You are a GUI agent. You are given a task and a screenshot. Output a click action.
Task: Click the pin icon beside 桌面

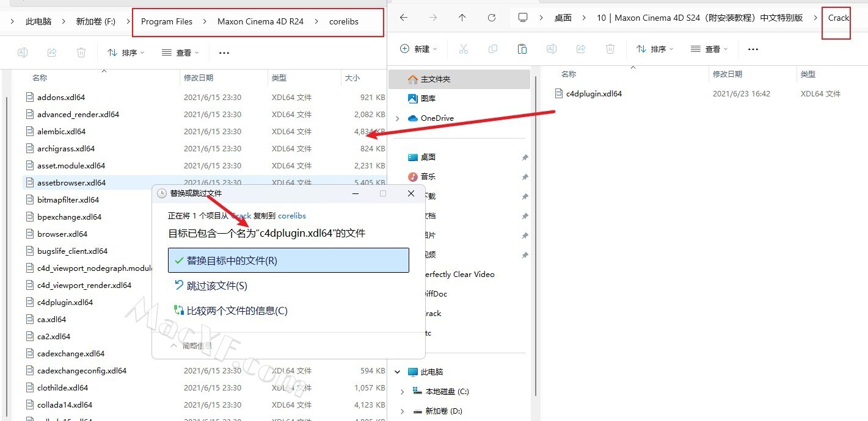coord(525,157)
